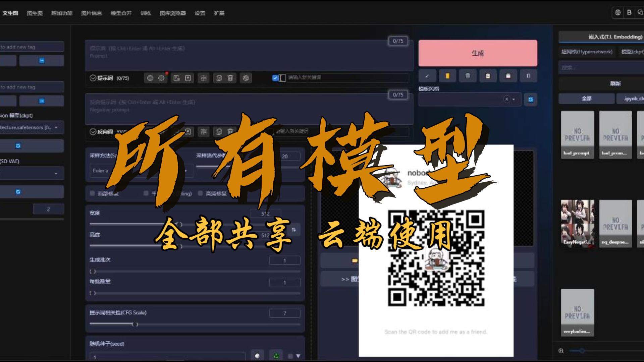Open the Euler a sampling method dropdown

point(141,171)
